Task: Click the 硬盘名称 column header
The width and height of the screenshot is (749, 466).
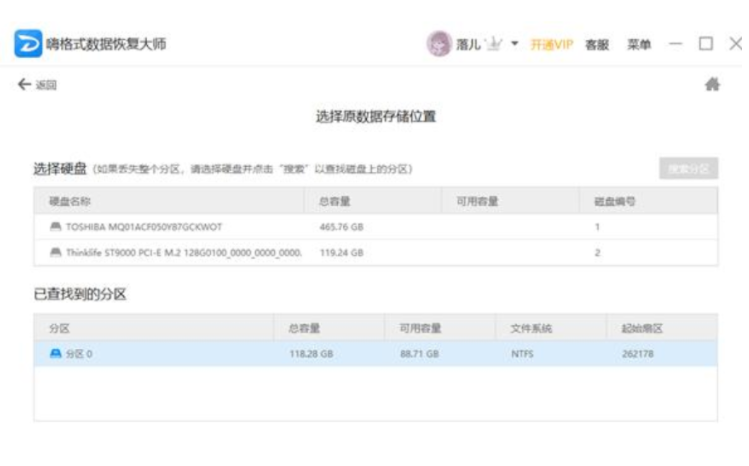Action: pos(69,201)
